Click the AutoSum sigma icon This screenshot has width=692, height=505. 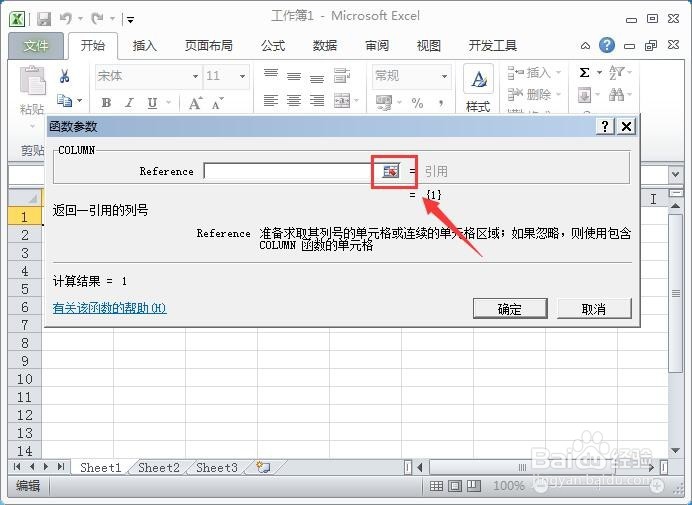click(584, 72)
